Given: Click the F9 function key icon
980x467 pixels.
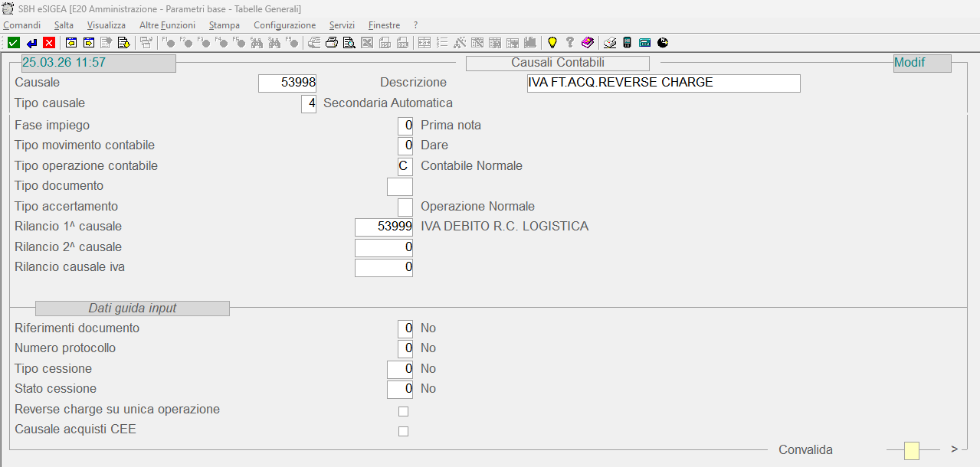Looking at the screenshot, I should [292, 43].
